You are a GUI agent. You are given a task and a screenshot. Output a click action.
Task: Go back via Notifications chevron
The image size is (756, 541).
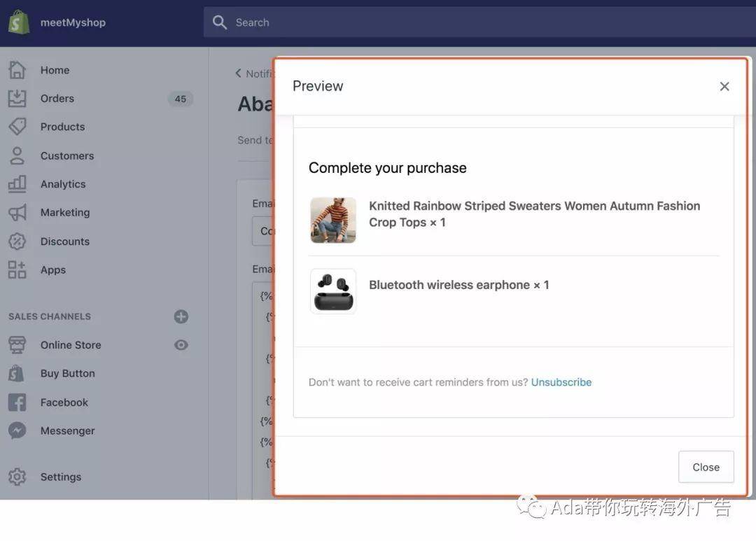(238, 73)
